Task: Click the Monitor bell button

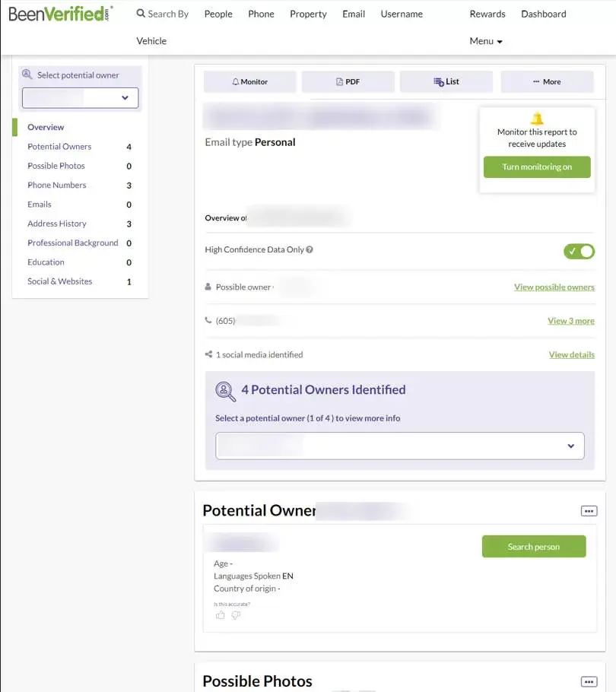Action: pyautogui.click(x=249, y=81)
